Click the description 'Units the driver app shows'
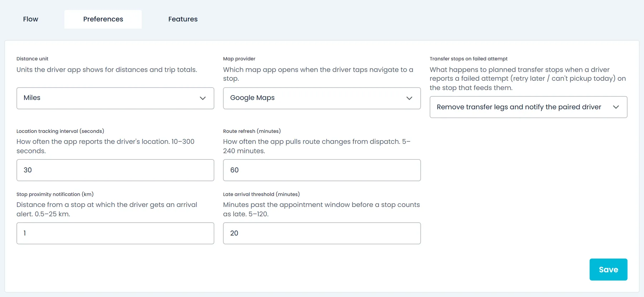644x297 pixels. pos(107,70)
